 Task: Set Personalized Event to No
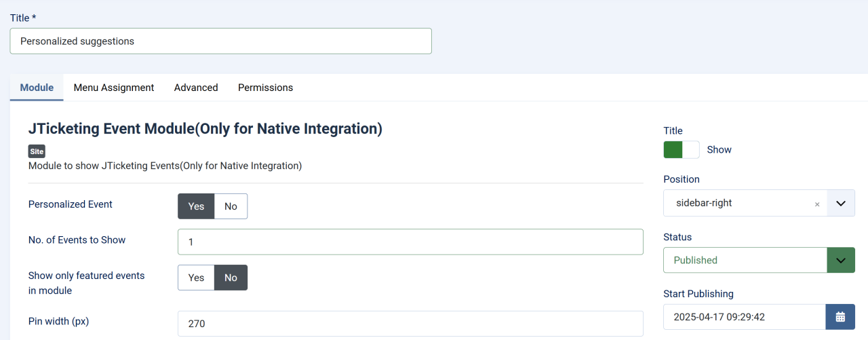[231, 206]
